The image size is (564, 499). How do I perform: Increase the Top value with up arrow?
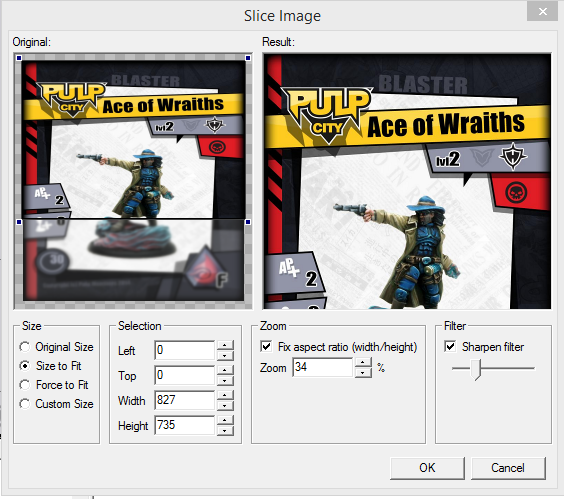(225, 370)
